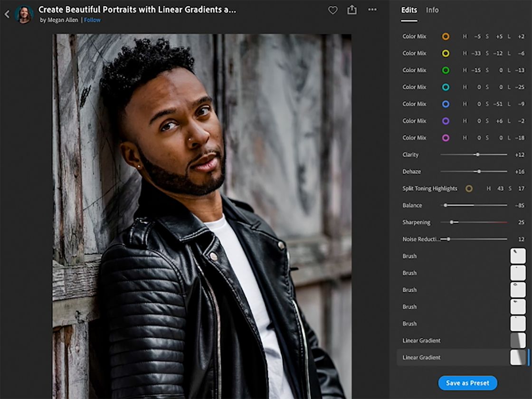Select the magenta Color Mix circle
The width and height of the screenshot is (532, 399).
pos(446,138)
